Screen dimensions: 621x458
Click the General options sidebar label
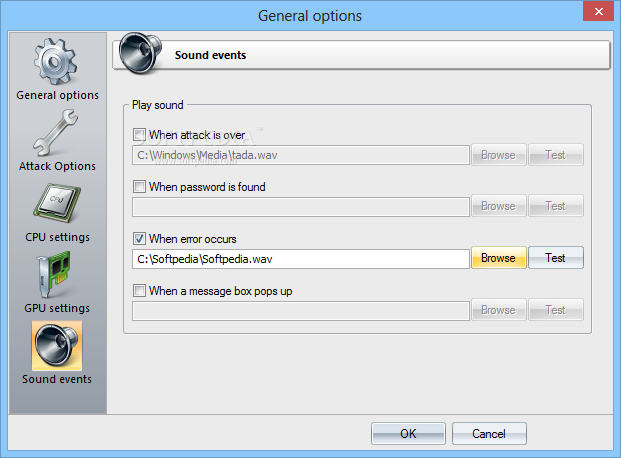pos(57,95)
